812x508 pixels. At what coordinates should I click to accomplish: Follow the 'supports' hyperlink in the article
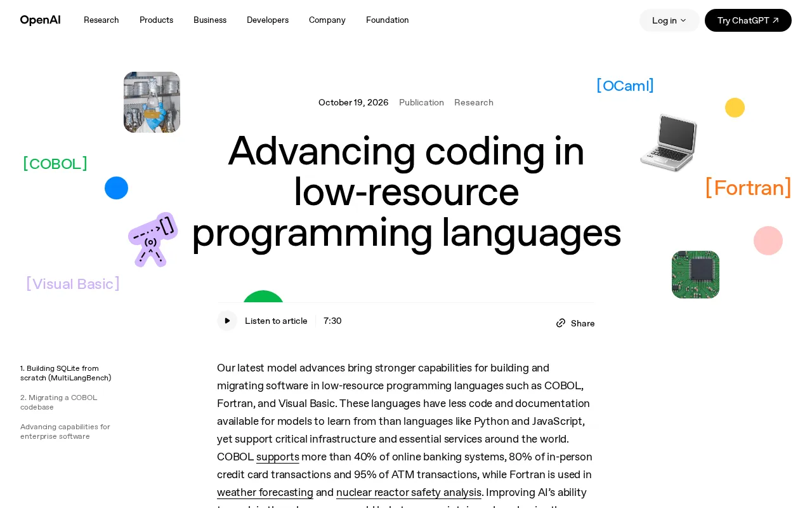click(278, 457)
